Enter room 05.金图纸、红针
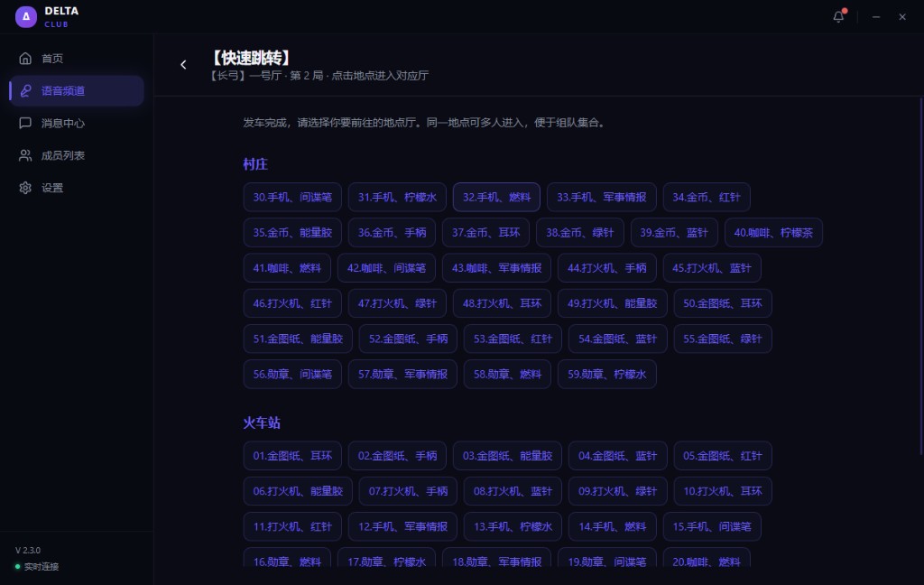The height and width of the screenshot is (585, 924). pyautogui.click(x=723, y=456)
